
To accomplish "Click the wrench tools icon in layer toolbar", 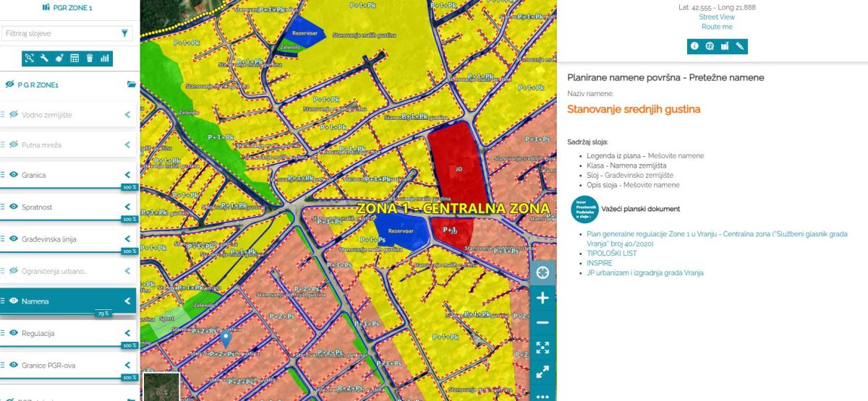I will (x=44, y=59).
